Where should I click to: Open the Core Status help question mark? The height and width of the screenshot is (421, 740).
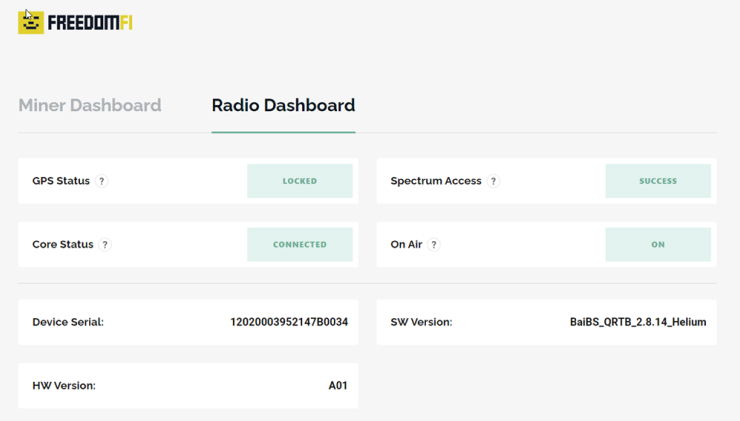pyautogui.click(x=105, y=244)
